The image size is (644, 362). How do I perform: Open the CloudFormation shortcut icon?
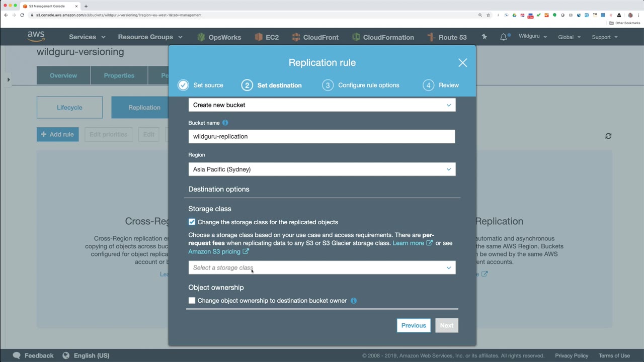point(356,37)
